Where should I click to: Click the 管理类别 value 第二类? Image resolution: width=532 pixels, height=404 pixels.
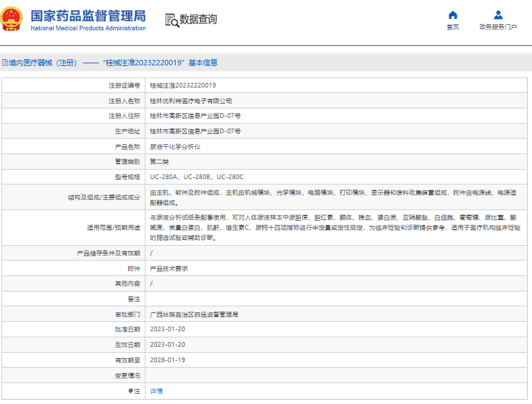pyautogui.click(x=159, y=162)
